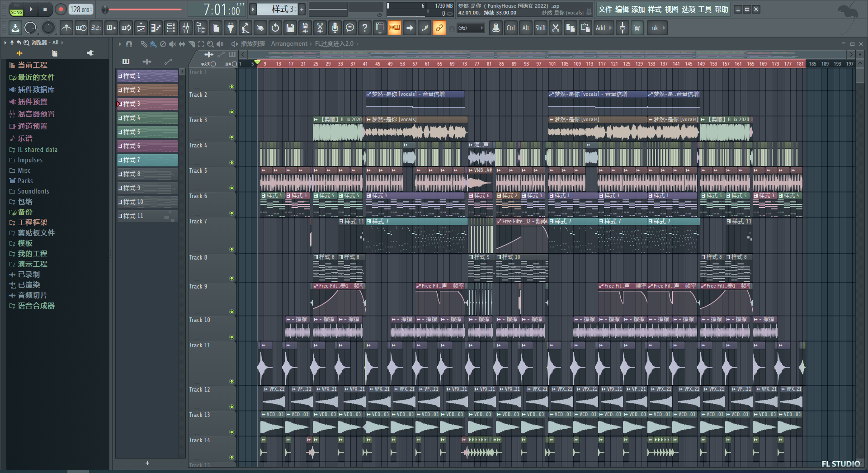Viewport: 868px width, 473px height.
Task: Click the 128.000 tempo field
Action: (x=81, y=9)
